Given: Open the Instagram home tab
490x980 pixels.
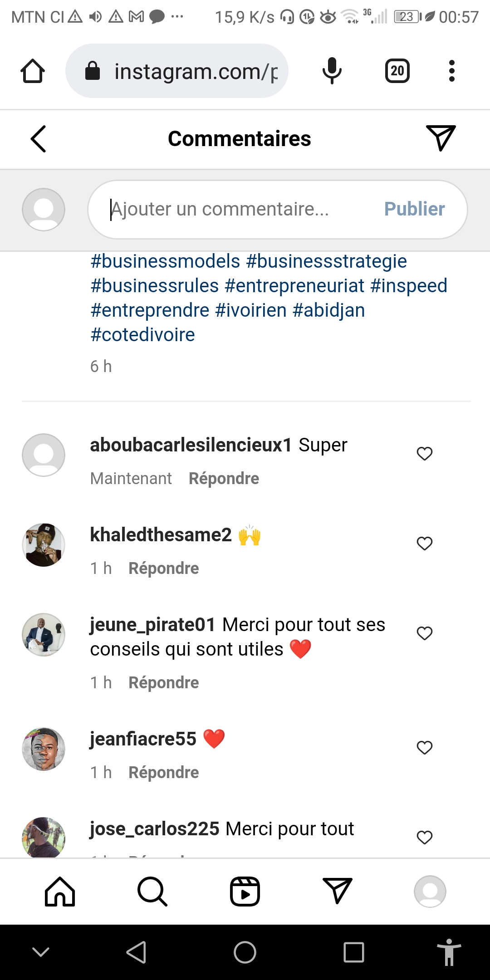Looking at the screenshot, I should (x=60, y=892).
